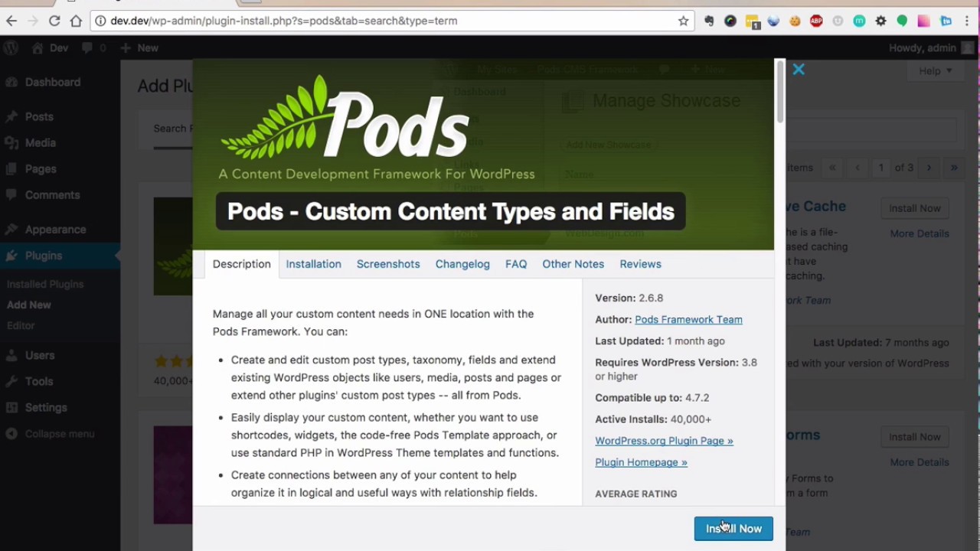Click the modal's vertical scrollbar
Screen dimensions: 980x551
(x=779, y=90)
